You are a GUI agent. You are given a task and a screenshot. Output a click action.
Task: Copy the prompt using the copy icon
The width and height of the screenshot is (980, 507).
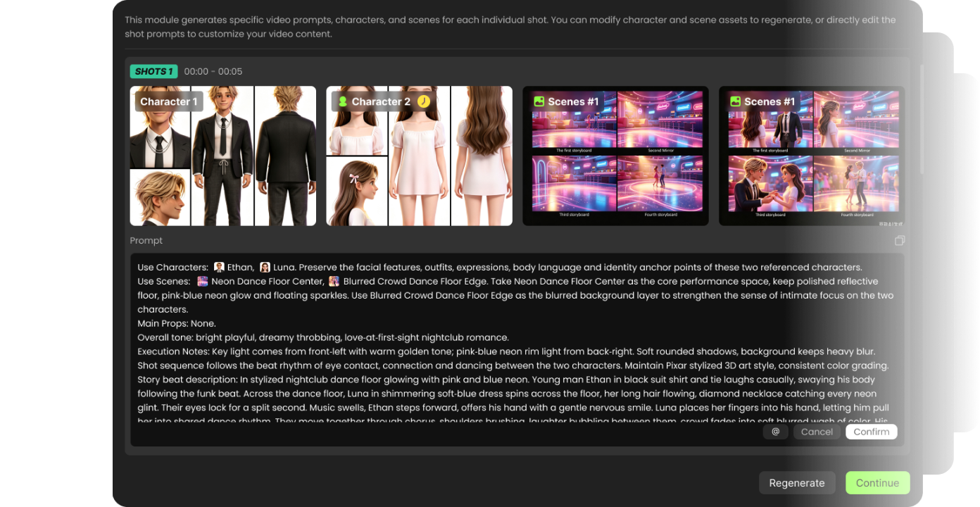click(899, 241)
